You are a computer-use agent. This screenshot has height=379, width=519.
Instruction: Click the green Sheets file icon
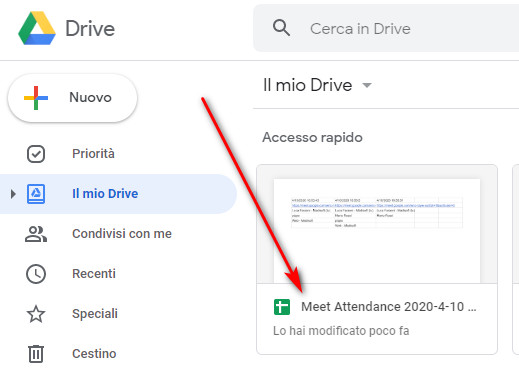click(x=282, y=307)
